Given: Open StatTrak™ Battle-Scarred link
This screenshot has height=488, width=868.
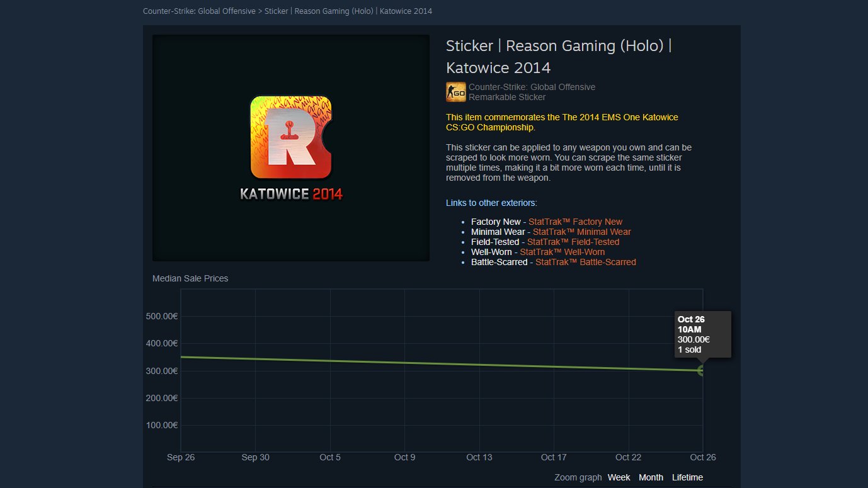Looking at the screenshot, I should tap(585, 262).
